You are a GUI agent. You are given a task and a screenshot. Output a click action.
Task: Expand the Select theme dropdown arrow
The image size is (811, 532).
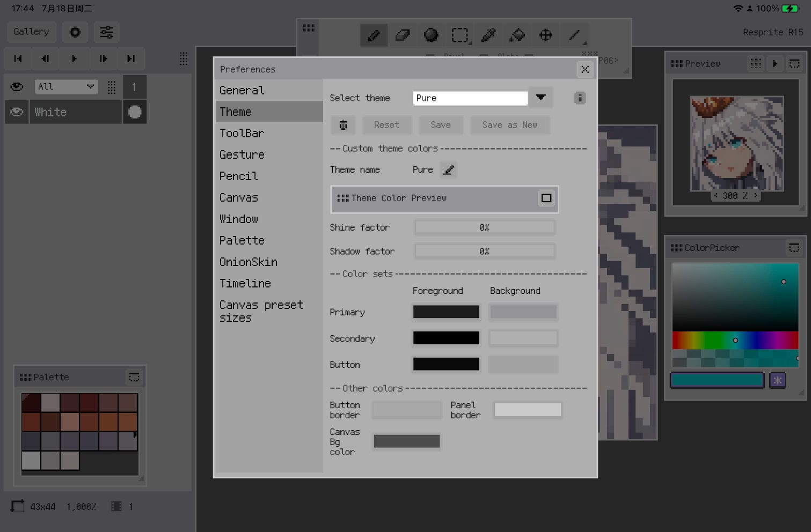(540, 98)
